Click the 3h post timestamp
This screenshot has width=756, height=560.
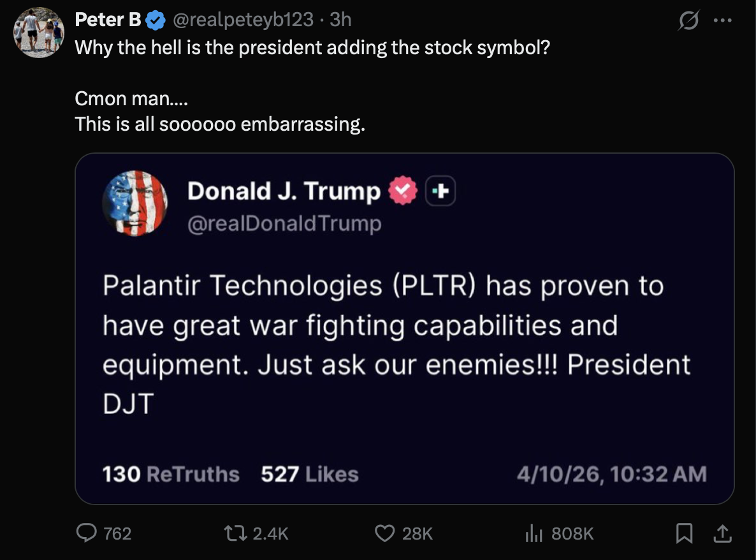click(x=340, y=20)
